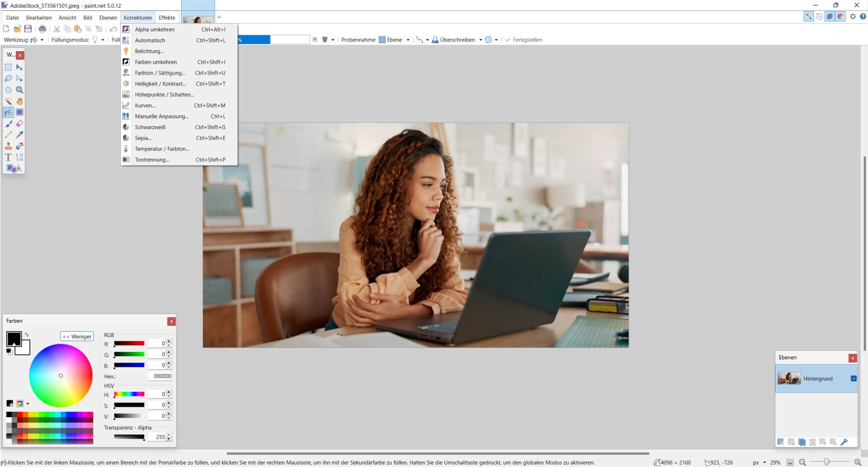Choose the Clone Stamp tool
868x467 pixels.
click(x=8, y=146)
